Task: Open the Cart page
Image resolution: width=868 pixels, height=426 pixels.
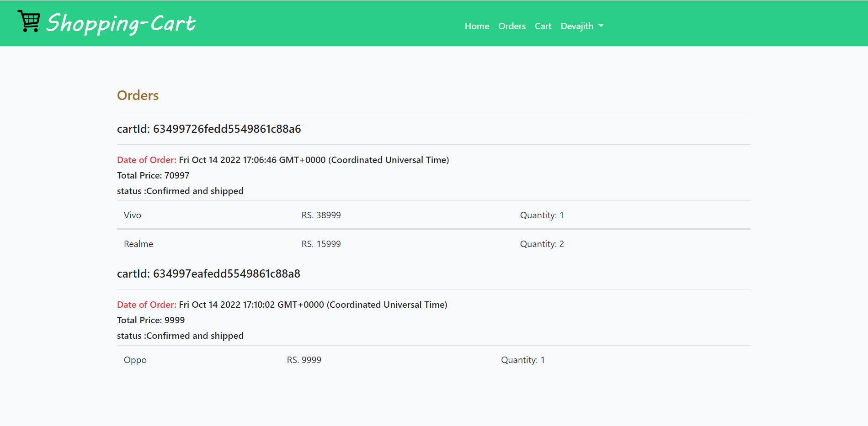Action: 543,26
